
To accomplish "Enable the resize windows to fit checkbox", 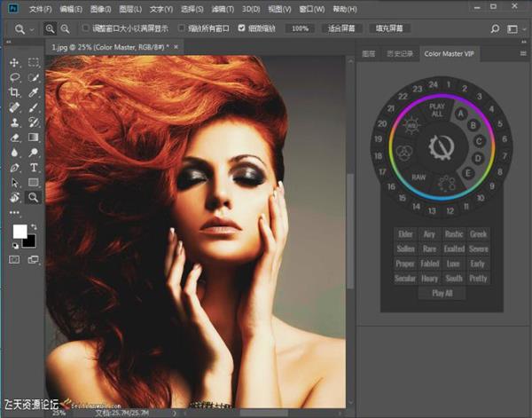I will pos(86,28).
